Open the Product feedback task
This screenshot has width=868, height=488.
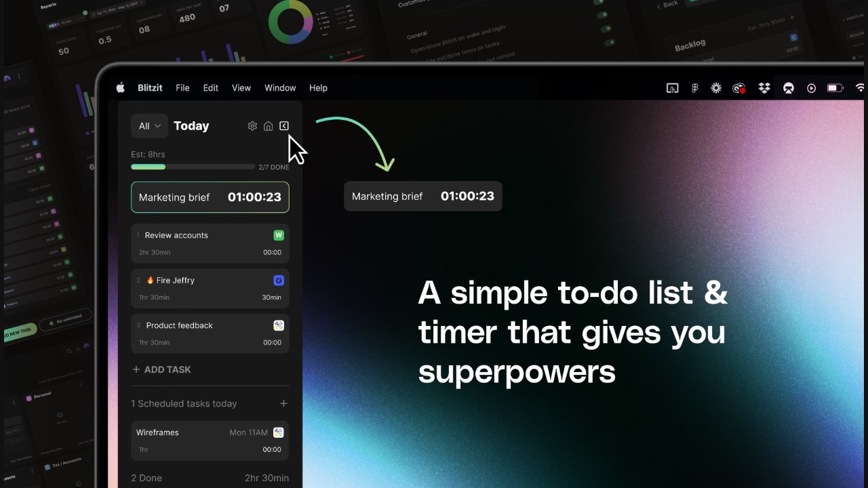click(x=210, y=333)
